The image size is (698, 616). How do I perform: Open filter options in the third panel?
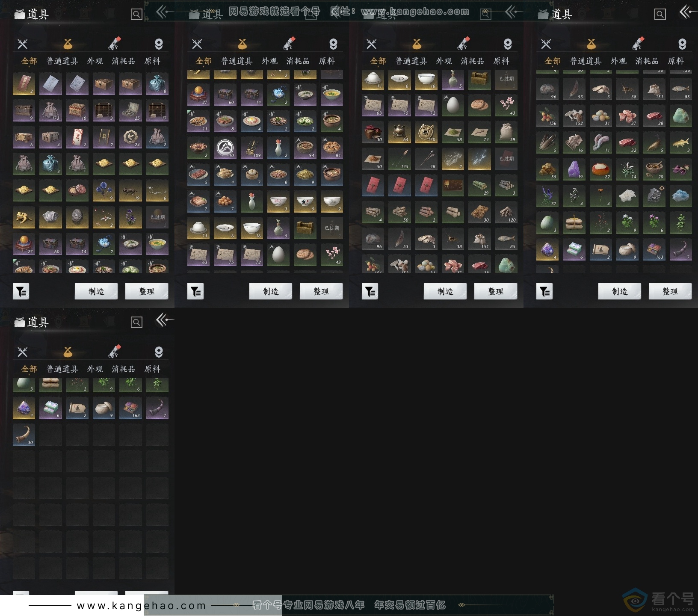[x=370, y=291]
